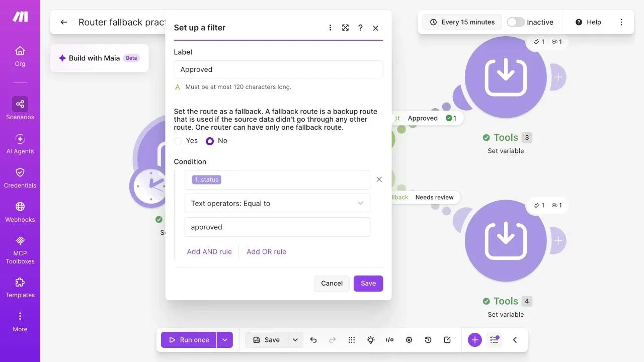The height and width of the screenshot is (362, 644).
Task: Go back with the arrow icon
Action: 63,22
